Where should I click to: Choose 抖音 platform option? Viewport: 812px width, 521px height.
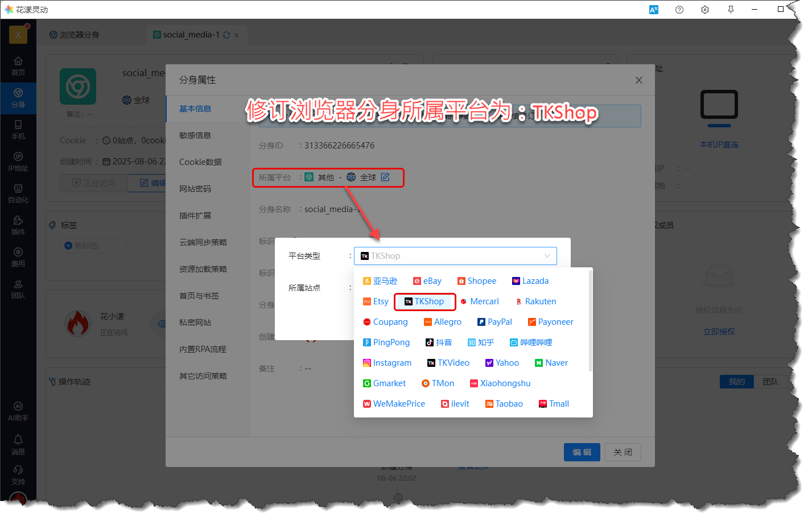pos(439,342)
